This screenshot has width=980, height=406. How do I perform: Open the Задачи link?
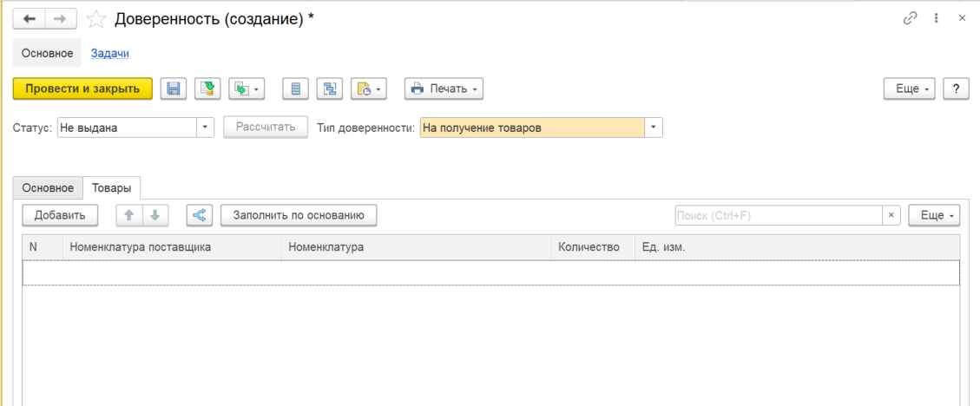pos(110,53)
